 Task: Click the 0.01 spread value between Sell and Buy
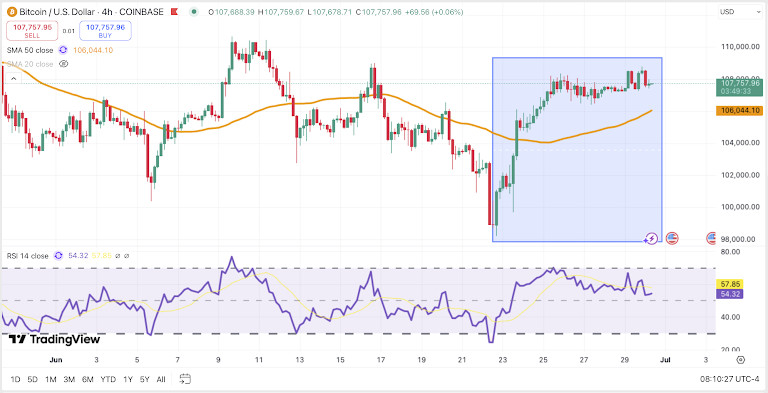pos(69,31)
